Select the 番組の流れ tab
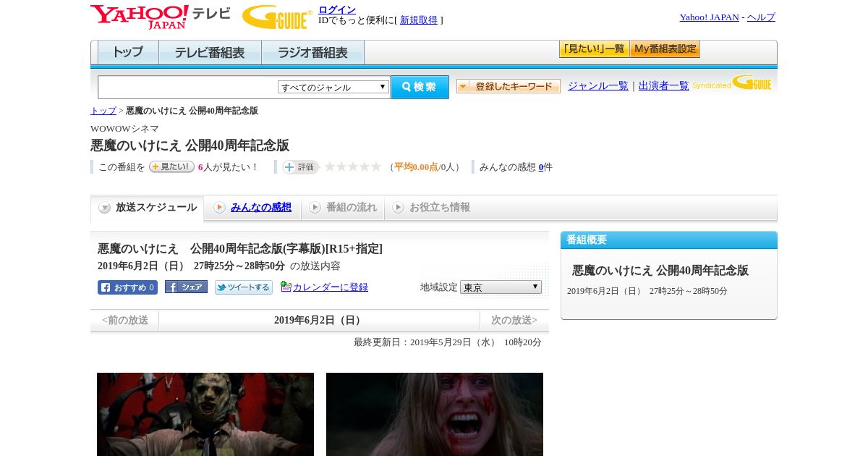Screen dimensions: 868x456 click(x=343, y=208)
